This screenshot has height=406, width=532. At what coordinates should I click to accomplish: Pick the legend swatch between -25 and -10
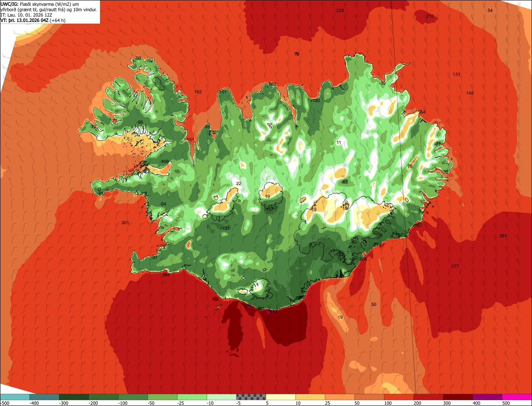pos(192,397)
